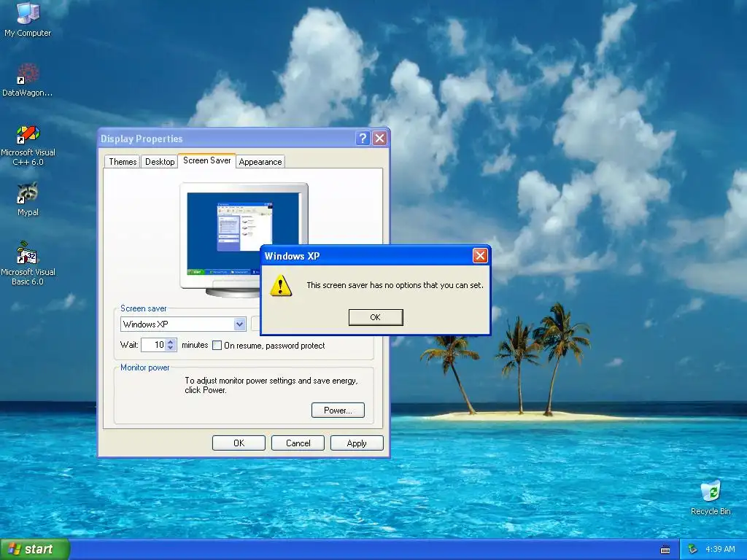Click Cancel in Display Properties

(x=298, y=443)
